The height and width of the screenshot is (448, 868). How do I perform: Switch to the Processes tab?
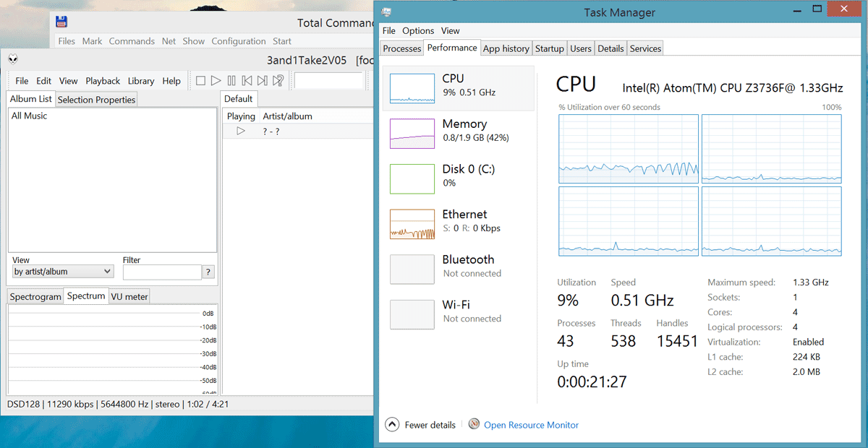[402, 48]
